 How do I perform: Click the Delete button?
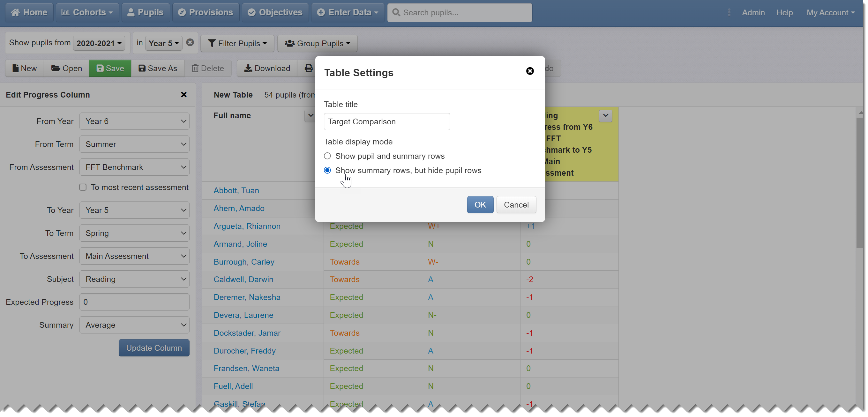coord(208,68)
